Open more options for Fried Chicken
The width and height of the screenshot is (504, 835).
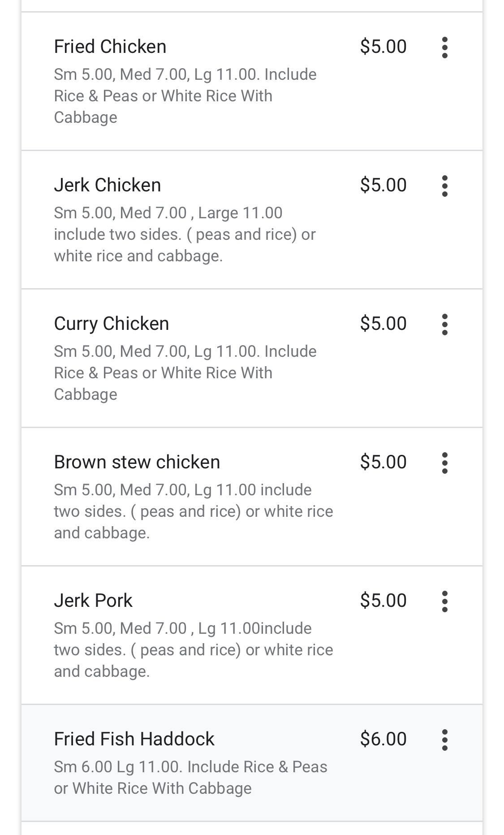point(444,48)
